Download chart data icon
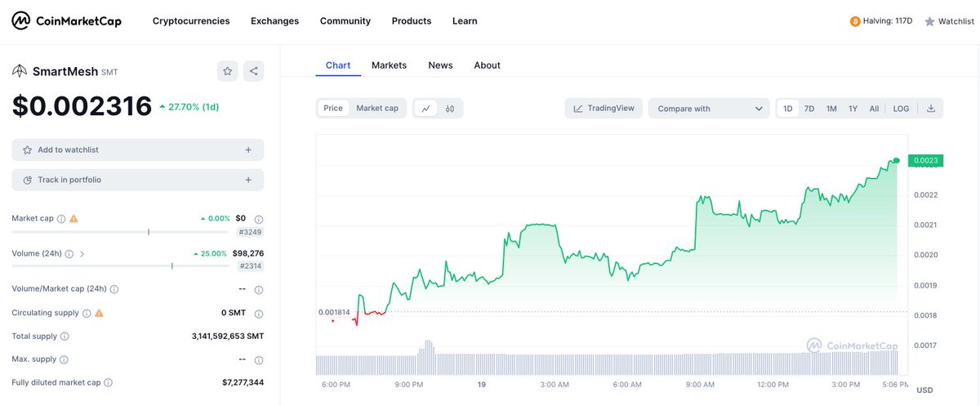This screenshot has width=980, height=406. click(931, 108)
